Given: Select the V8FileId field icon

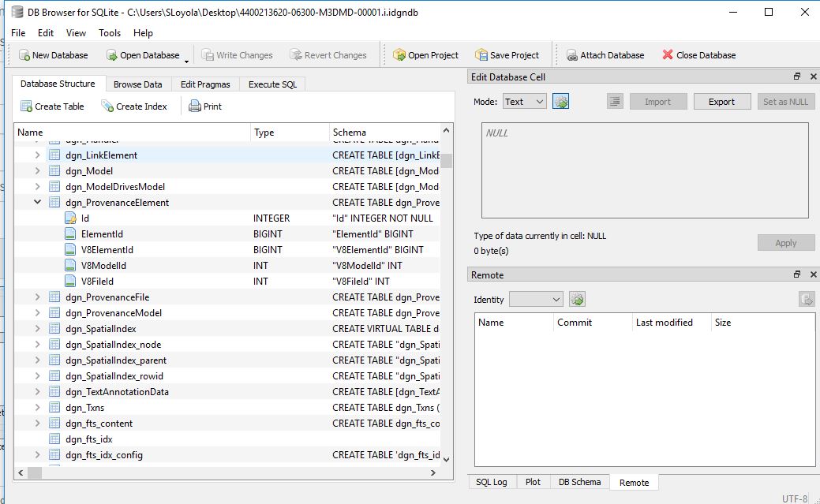Looking at the screenshot, I should click(70, 281).
